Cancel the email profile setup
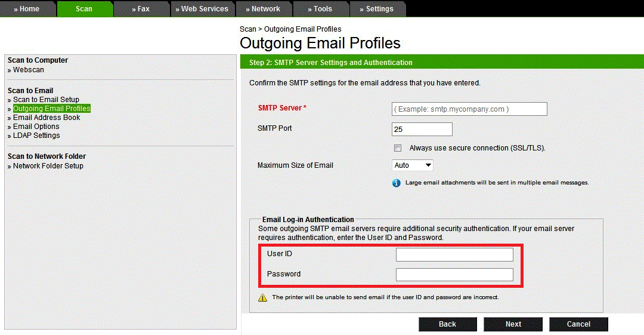 (x=578, y=324)
